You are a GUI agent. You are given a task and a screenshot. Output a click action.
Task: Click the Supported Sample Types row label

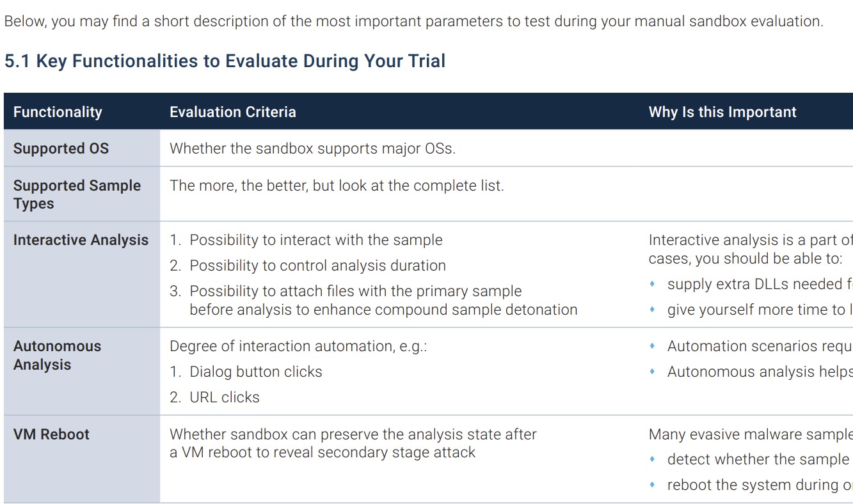[77, 194]
